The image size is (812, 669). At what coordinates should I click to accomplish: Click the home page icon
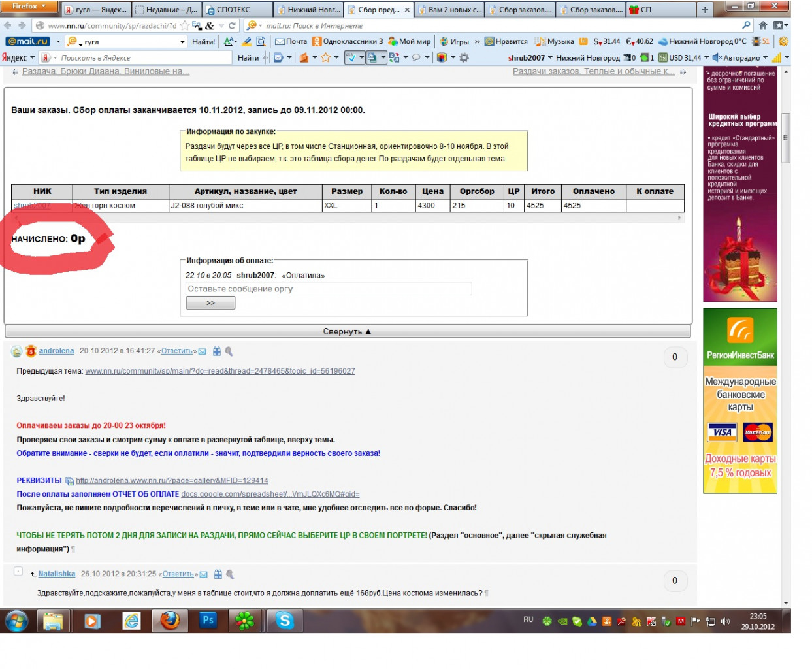[763, 25]
